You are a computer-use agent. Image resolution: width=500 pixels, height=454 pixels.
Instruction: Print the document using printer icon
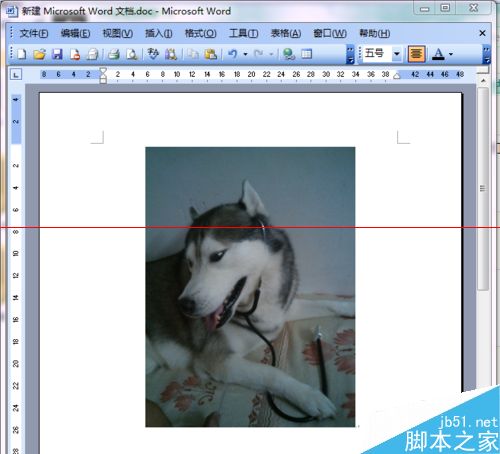pyautogui.click(x=114, y=54)
